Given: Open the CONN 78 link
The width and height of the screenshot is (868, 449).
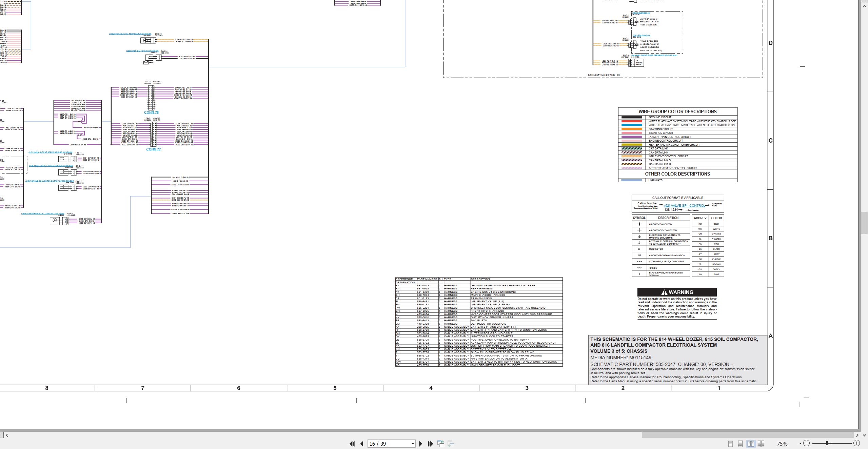Looking at the screenshot, I should pyautogui.click(x=151, y=113).
